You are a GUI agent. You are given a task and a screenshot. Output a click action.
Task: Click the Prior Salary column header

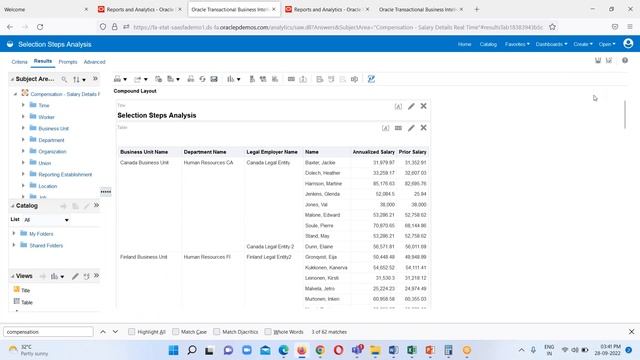tap(412, 152)
